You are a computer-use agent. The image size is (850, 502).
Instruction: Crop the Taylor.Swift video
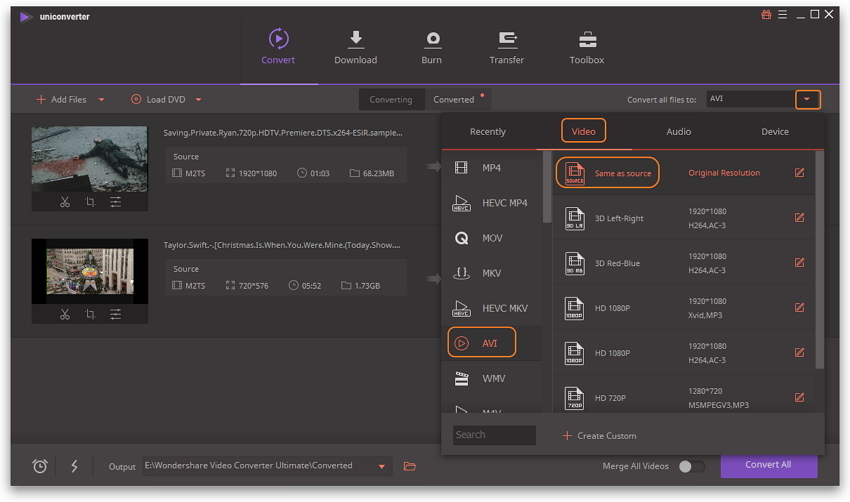tap(90, 314)
